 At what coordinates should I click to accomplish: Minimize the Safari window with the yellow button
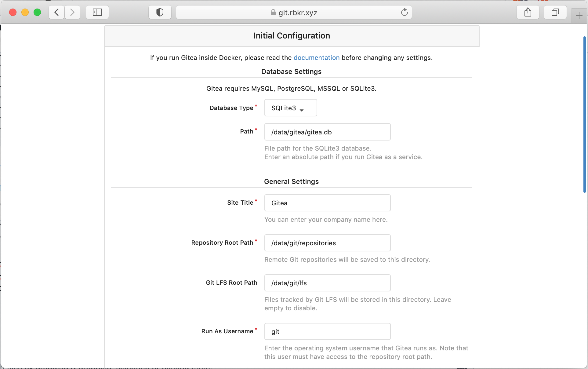click(25, 12)
